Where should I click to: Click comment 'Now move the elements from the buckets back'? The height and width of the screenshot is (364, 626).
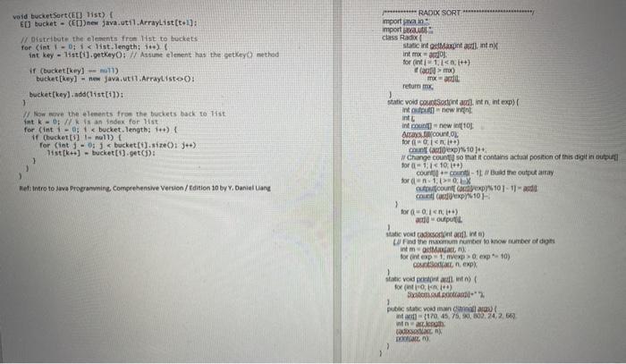pyautogui.click(x=123, y=114)
